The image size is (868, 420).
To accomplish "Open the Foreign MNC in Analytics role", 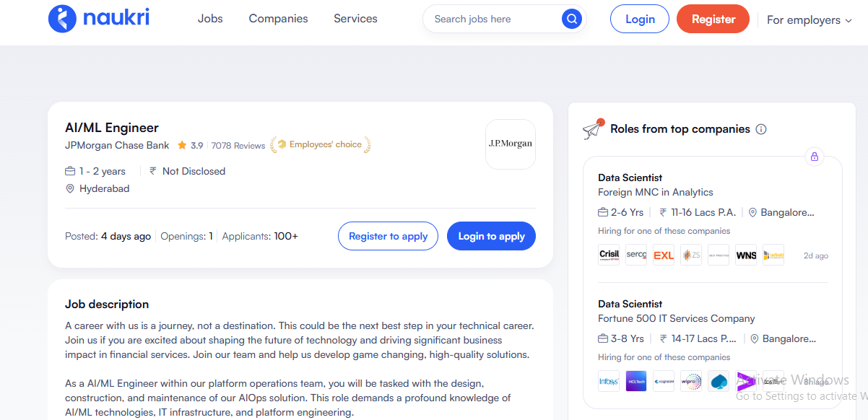I will 656,192.
